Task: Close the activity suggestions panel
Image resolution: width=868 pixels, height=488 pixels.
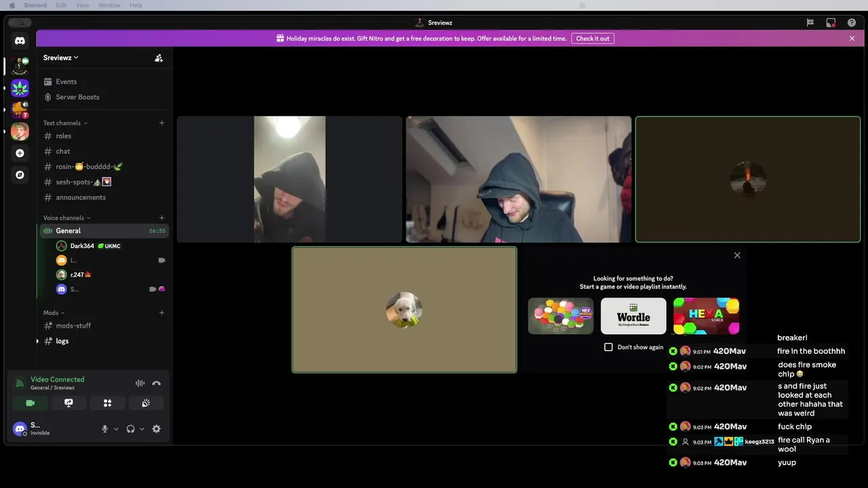Action: [x=737, y=256]
